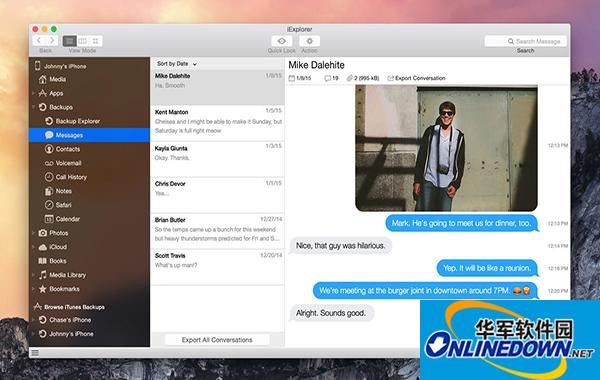
Task: Click the 'Mark. He's going to meet us' message
Action: coord(461,223)
